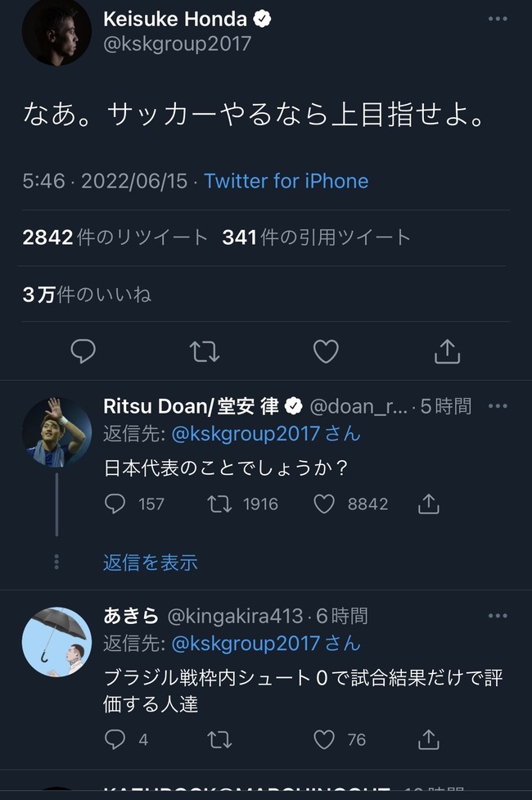Share Ritsu Doan's reply

point(429,504)
